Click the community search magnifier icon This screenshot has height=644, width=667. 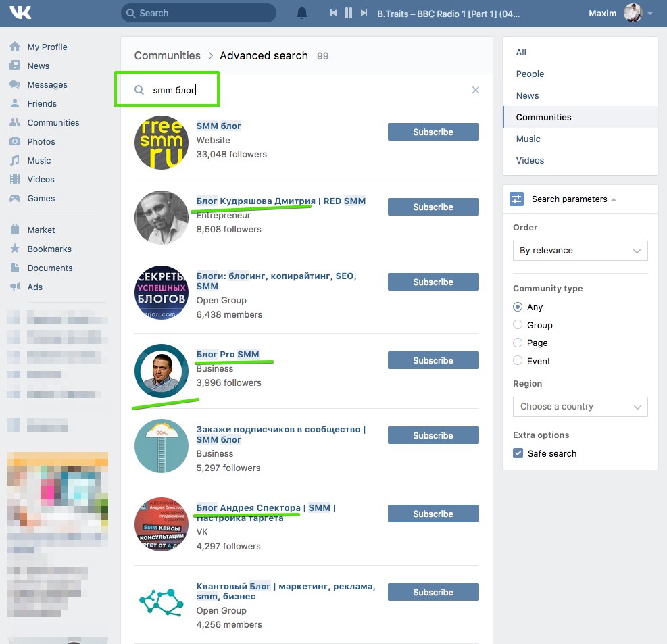(139, 90)
